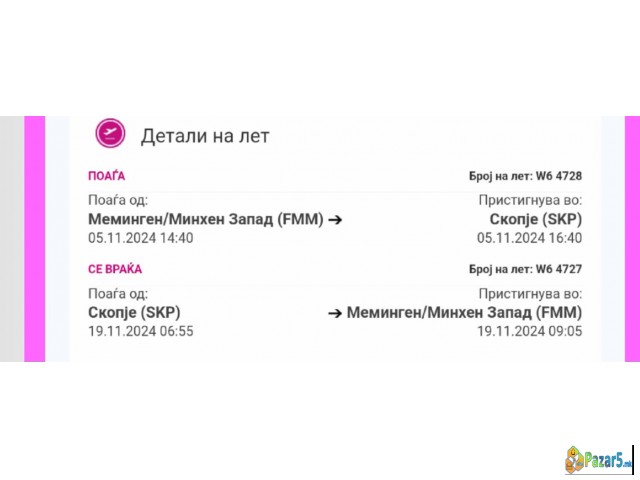Select the Детали на лет heading

click(205, 136)
